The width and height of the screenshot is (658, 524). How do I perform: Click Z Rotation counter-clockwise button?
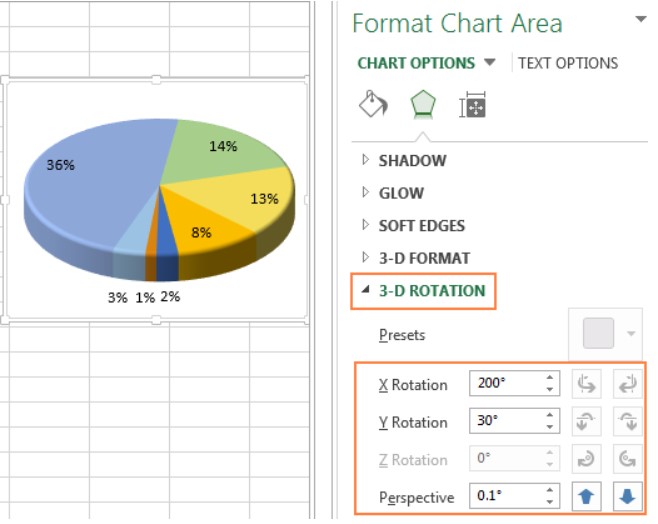click(627, 459)
